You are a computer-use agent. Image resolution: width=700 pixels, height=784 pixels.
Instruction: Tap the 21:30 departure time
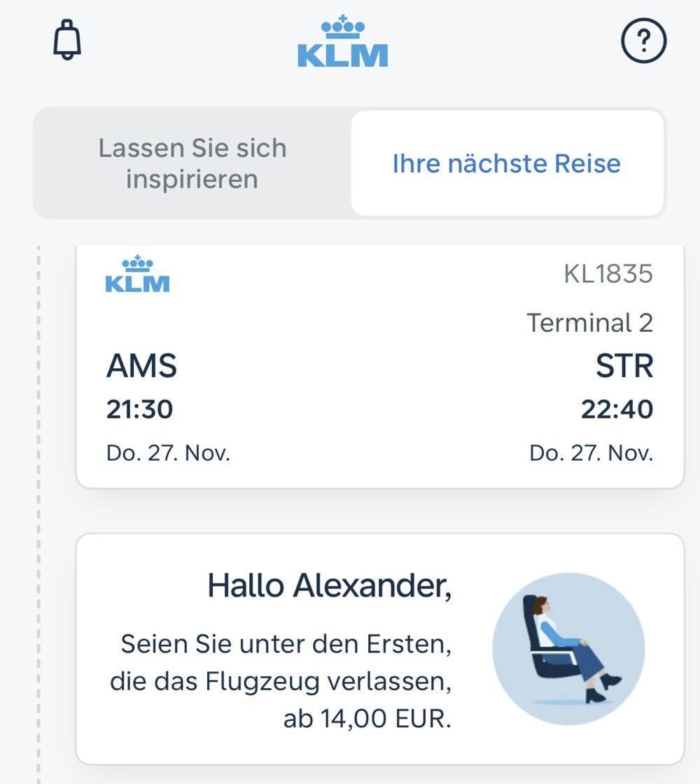[139, 409]
